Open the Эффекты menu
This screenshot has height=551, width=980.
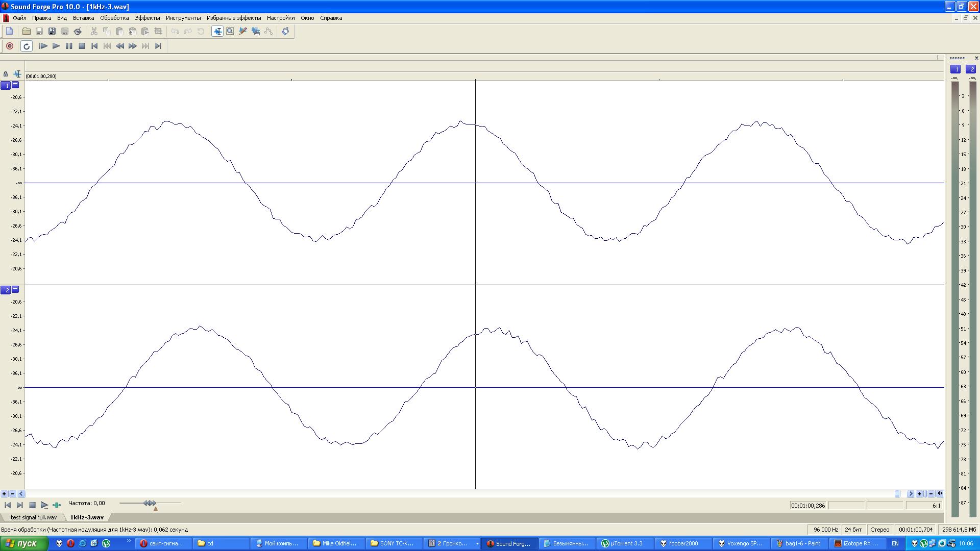click(x=147, y=18)
